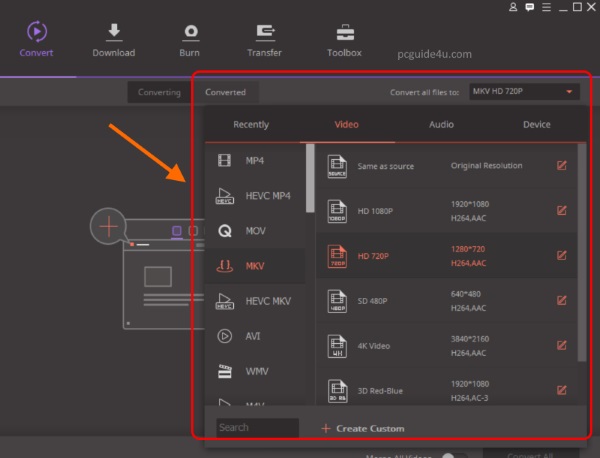Image resolution: width=600 pixels, height=458 pixels.
Task: Click the format Search field
Action: pos(257,428)
